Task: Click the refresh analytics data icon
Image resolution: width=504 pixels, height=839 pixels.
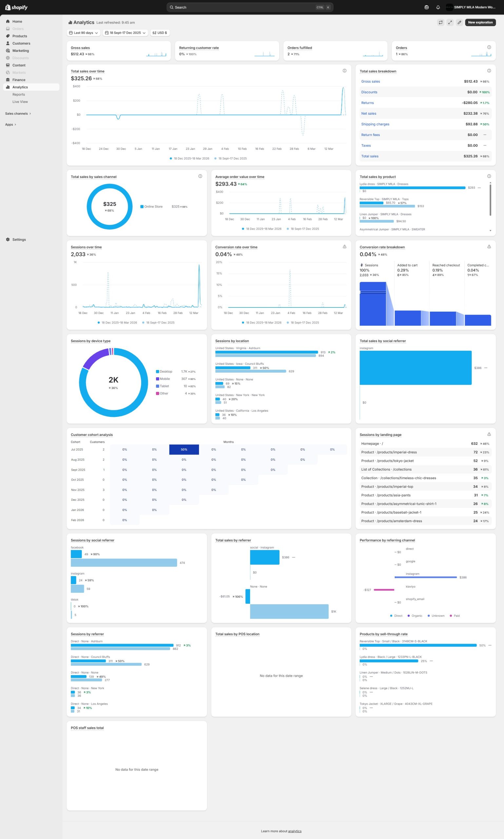Action: (x=440, y=22)
